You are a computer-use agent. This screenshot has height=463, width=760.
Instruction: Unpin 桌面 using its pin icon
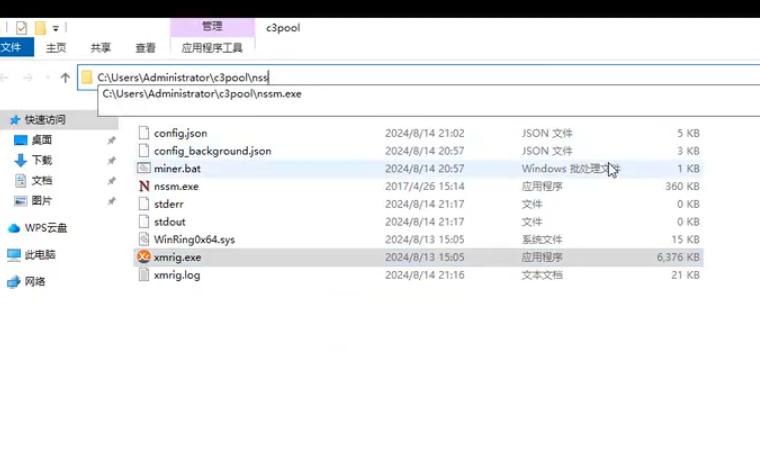111,140
